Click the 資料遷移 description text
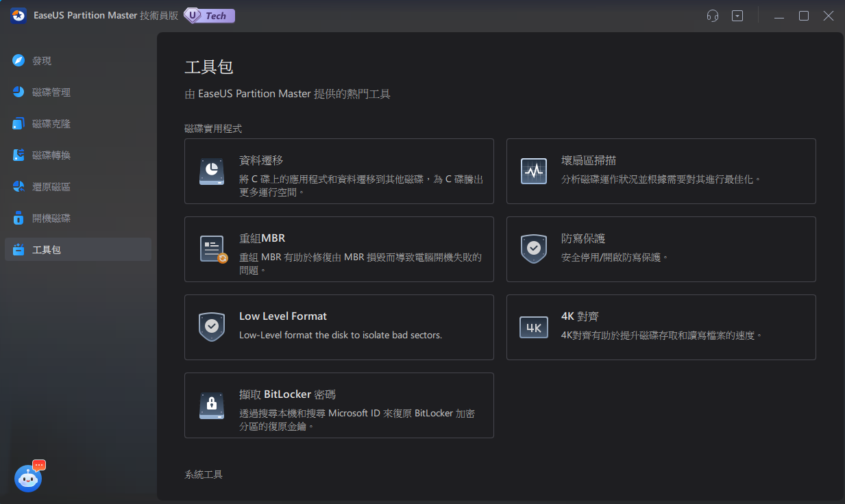The height and width of the screenshot is (504, 845). [361, 186]
